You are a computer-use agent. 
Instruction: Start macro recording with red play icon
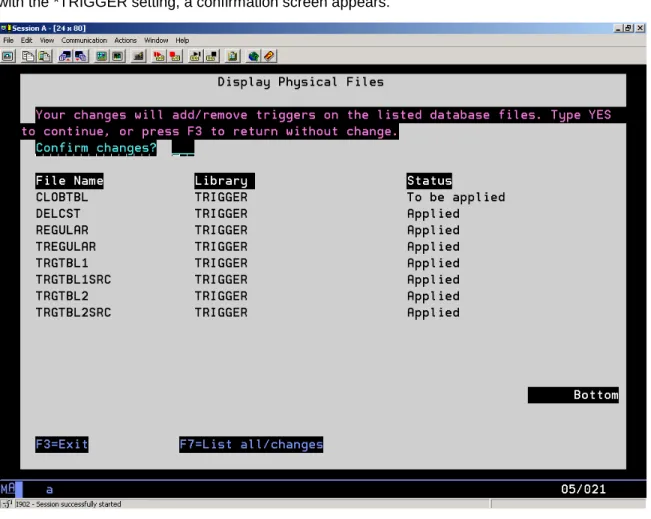pyautogui.click(x=159, y=56)
